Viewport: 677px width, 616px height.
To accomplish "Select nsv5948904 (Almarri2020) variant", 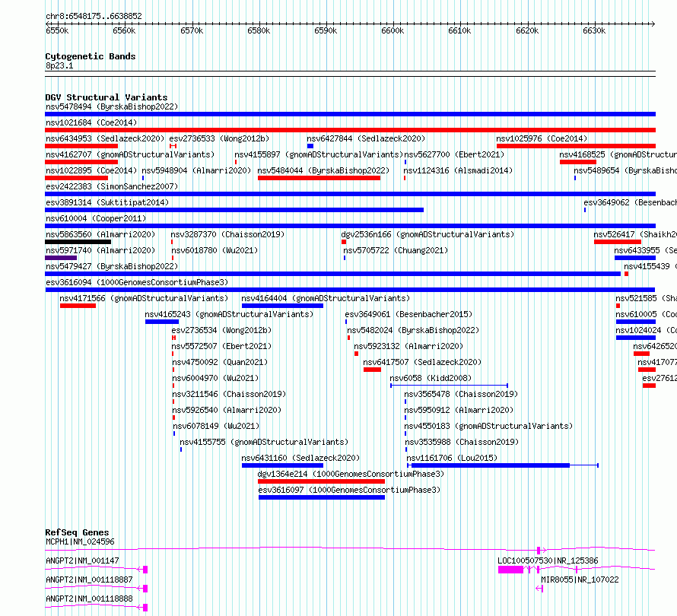I will coord(196,170).
